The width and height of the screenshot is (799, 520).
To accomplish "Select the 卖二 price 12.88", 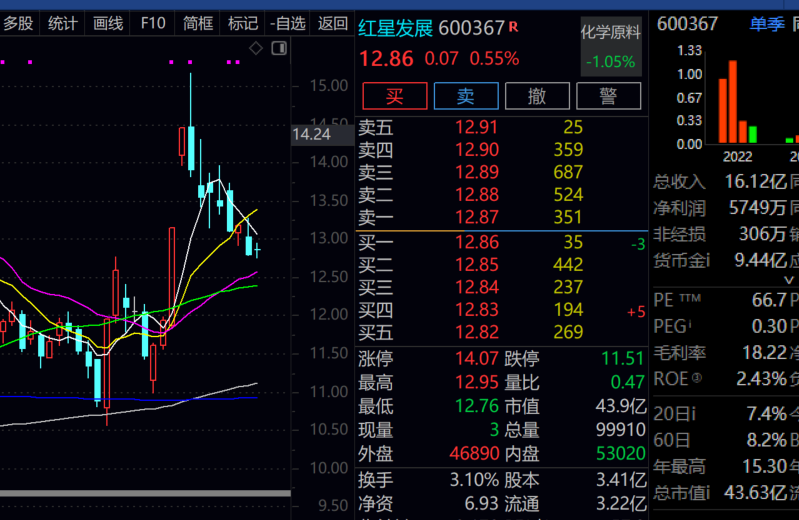I will point(476,195).
